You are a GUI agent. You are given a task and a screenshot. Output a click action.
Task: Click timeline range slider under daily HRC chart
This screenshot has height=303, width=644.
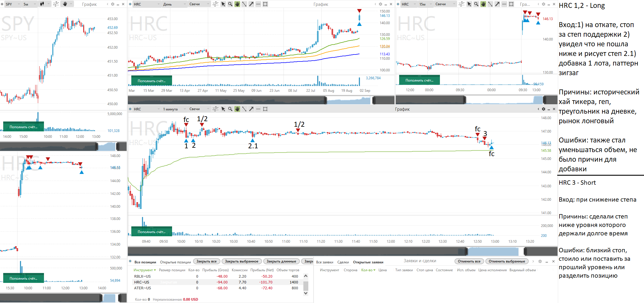tap(350, 101)
